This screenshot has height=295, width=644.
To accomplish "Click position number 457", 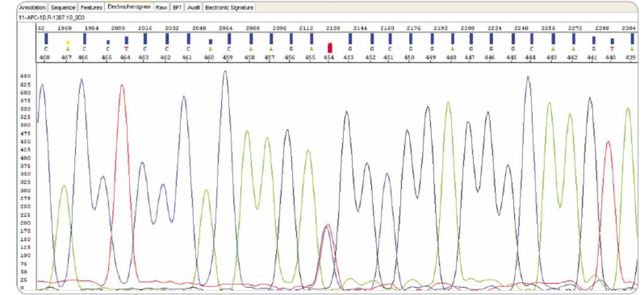I will (270, 58).
